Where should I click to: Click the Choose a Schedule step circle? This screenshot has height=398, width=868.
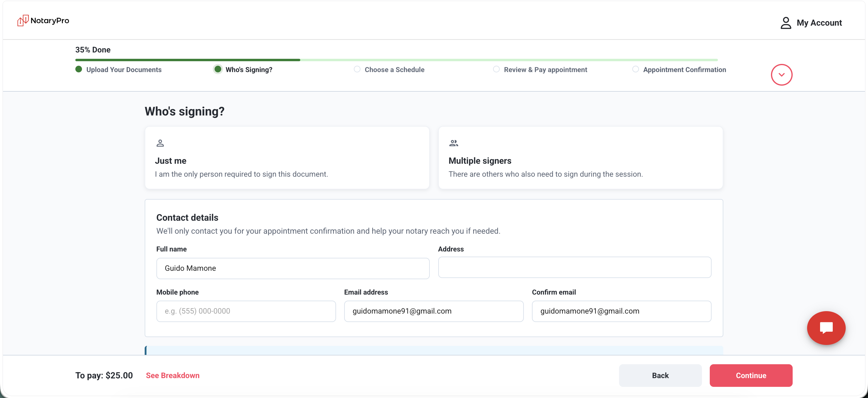[357, 69]
